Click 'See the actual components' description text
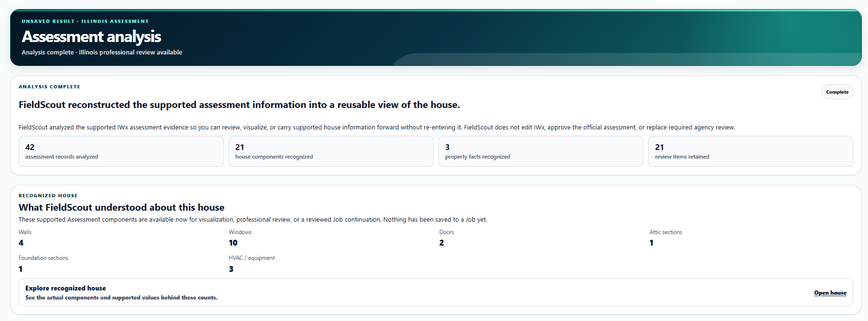Screen dimensions: 868x321 121,298
